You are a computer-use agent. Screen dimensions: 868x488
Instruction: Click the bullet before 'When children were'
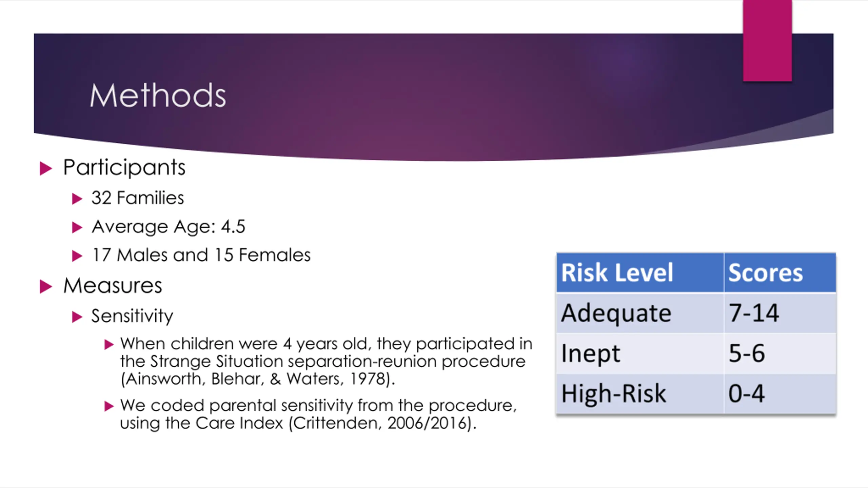tap(108, 345)
